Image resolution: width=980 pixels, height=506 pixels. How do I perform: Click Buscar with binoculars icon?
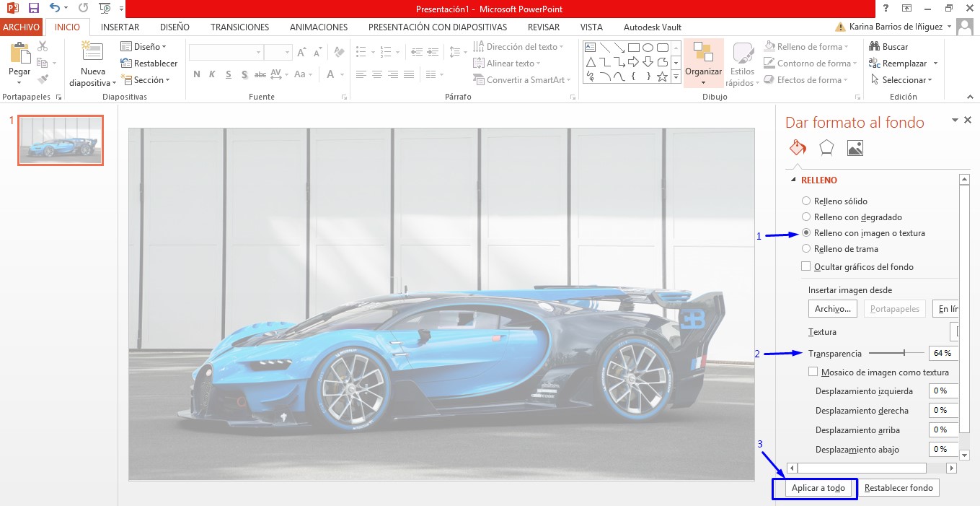889,47
